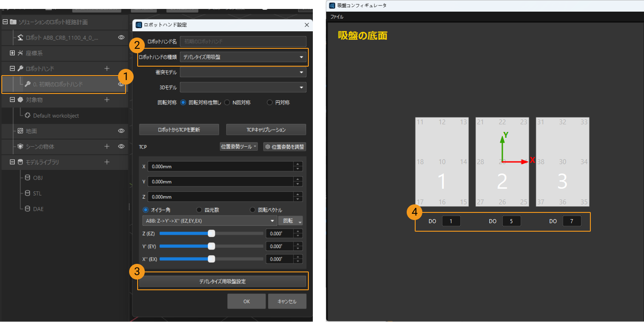Screen dimensions: 644x322
Task: Click the Z (EZ) slider handle
Action: [211, 233]
